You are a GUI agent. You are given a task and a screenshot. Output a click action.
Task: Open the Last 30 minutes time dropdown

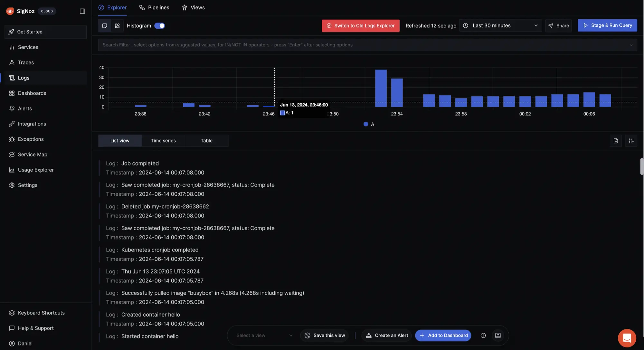coord(501,26)
